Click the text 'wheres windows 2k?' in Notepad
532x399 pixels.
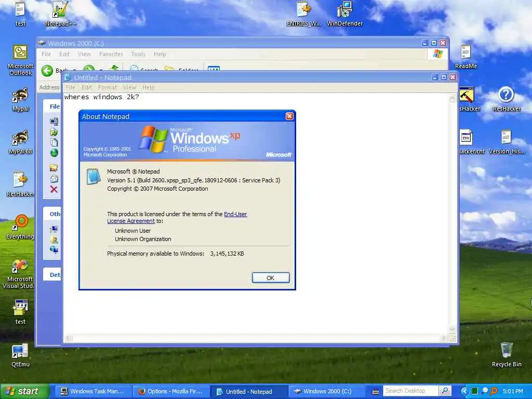coord(101,97)
